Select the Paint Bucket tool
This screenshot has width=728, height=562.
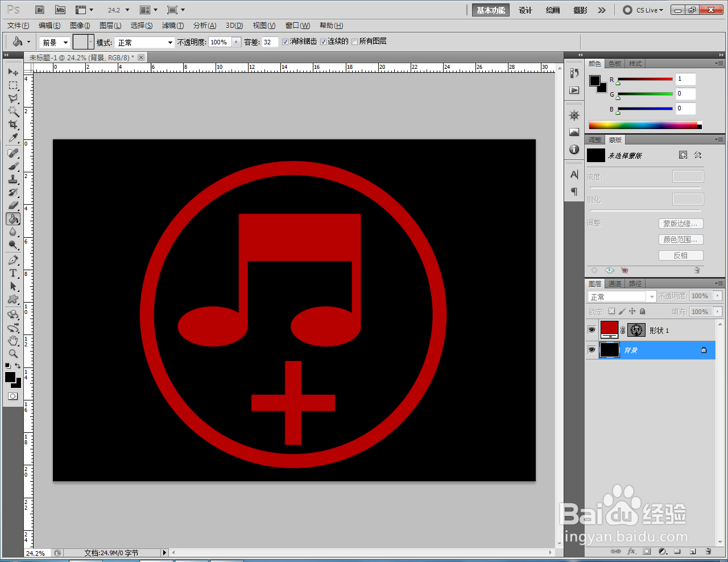13,218
